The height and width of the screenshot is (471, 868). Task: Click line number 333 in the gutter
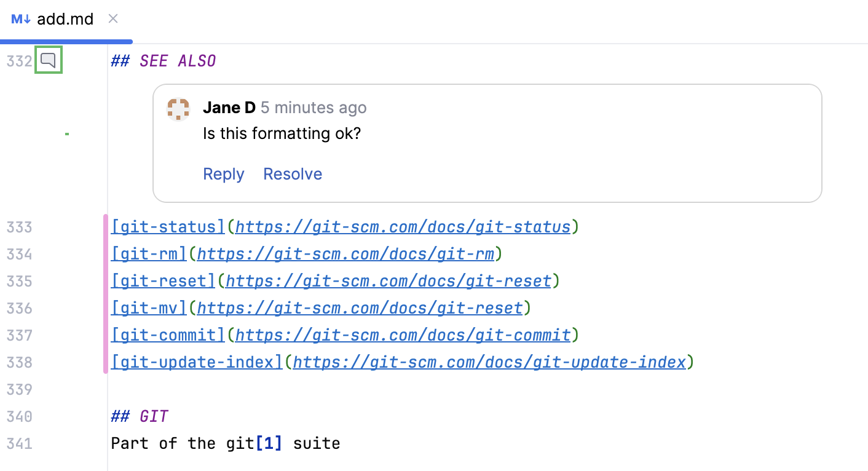pyautogui.click(x=19, y=226)
